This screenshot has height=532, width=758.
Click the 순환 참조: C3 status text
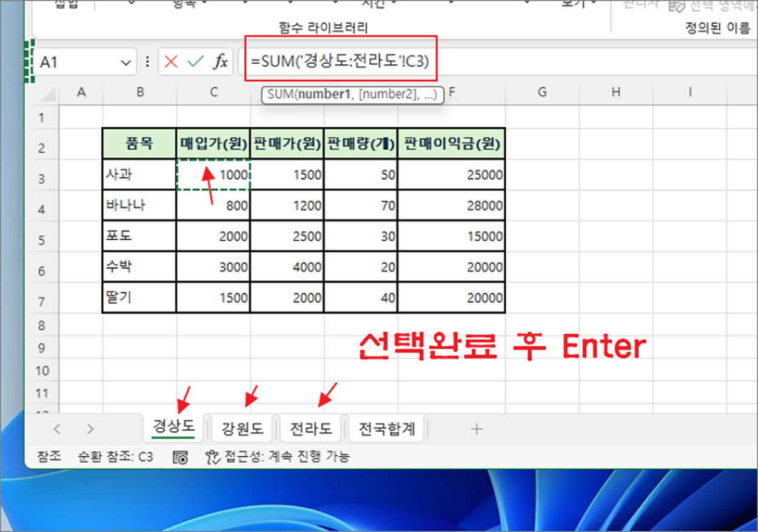pos(115,457)
